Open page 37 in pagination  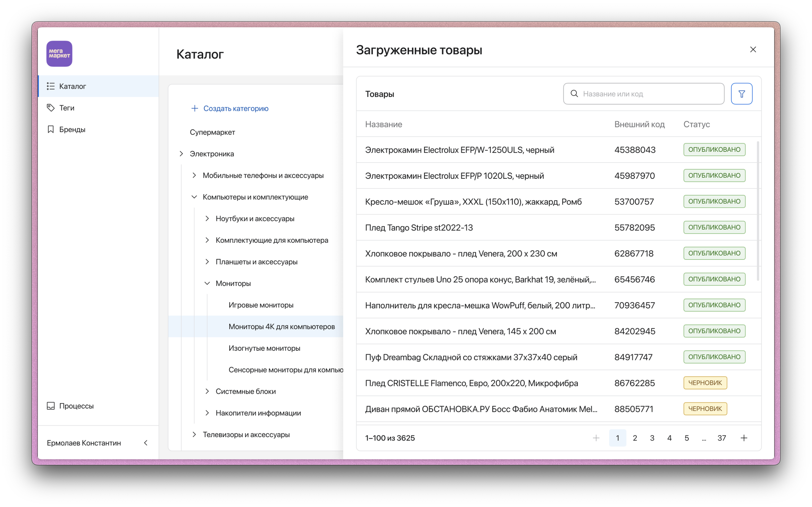[722, 438]
